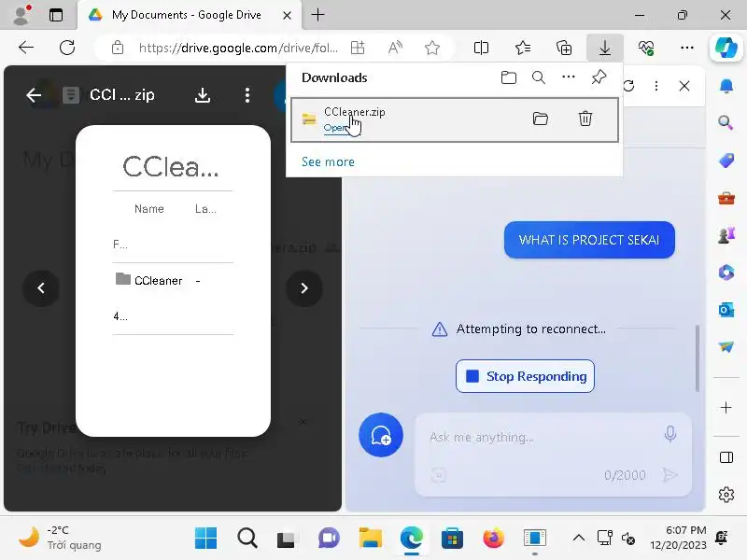Open Microsoft 365 in Edge sidebar

tap(726, 273)
